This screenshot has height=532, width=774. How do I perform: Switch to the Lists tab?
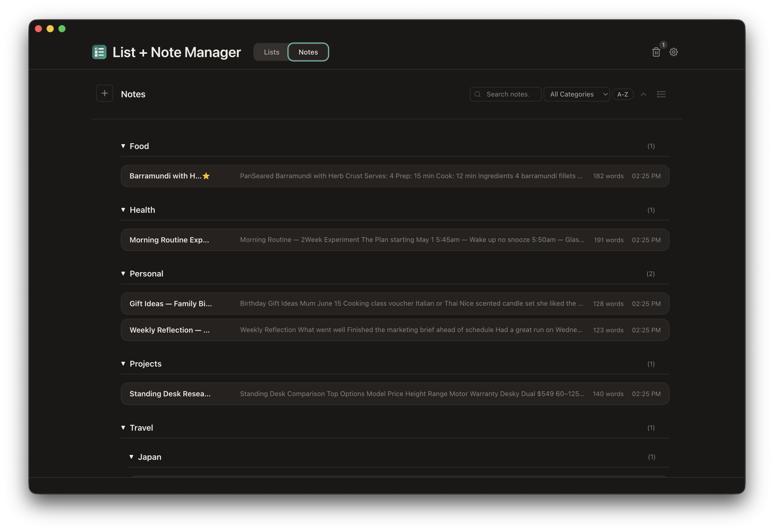[x=272, y=52]
